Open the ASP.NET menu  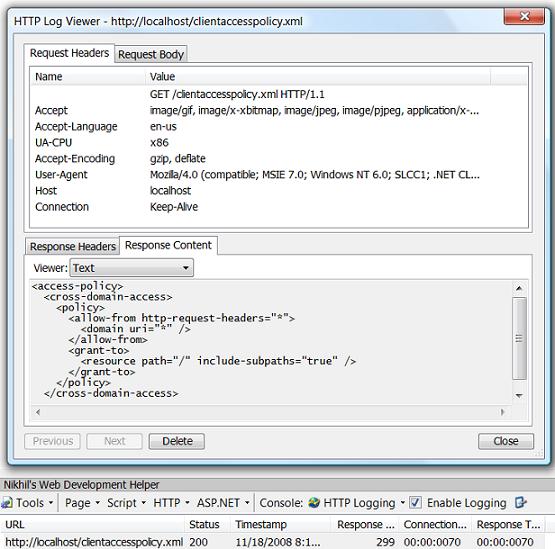click(x=223, y=503)
